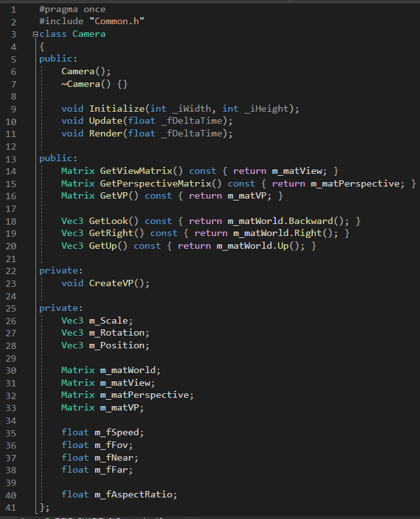
Task: Click the GetViewMatrix function name
Action: point(136,171)
